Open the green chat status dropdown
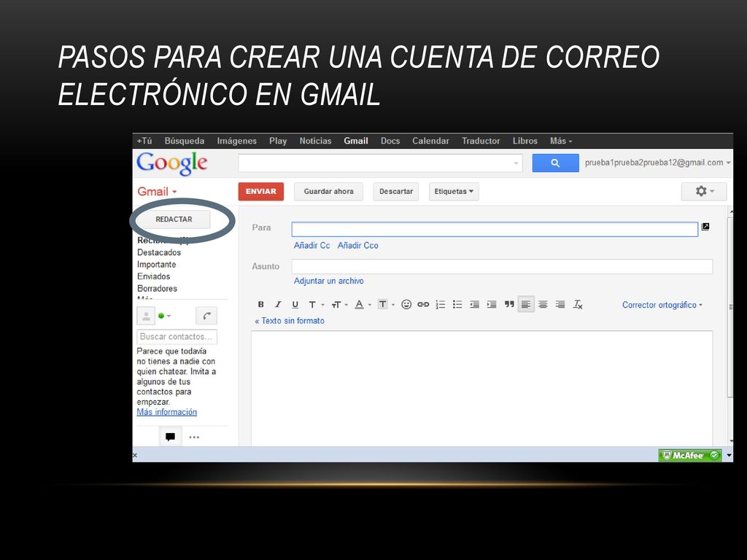 coord(164,316)
